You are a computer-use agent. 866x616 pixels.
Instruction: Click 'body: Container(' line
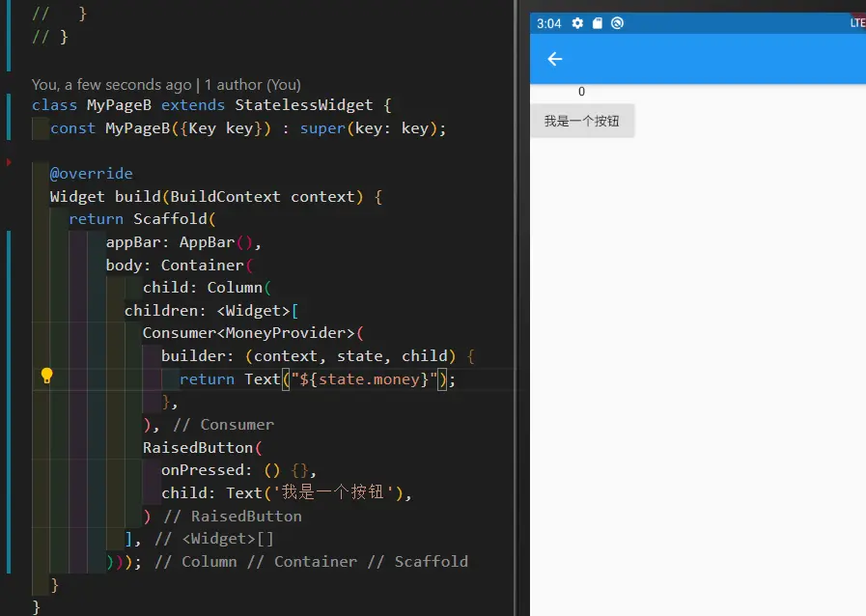(180, 266)
